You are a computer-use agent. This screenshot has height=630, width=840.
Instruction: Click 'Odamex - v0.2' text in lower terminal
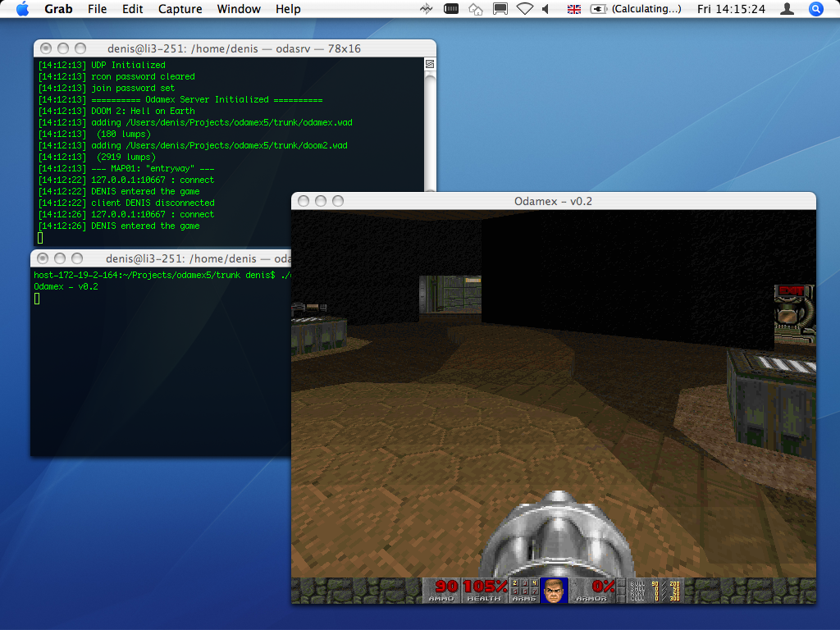(x=66, y=286)
